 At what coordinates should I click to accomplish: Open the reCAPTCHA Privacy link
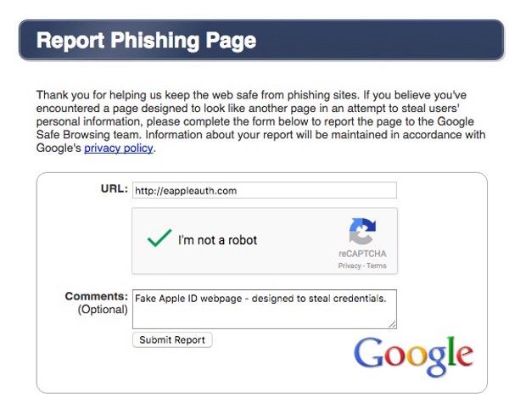click(x=349, y=266)
